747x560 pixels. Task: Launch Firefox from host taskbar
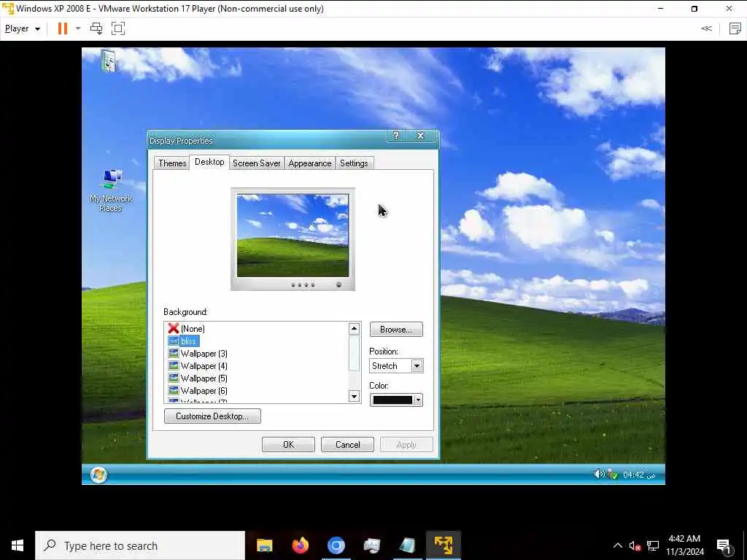300,545
